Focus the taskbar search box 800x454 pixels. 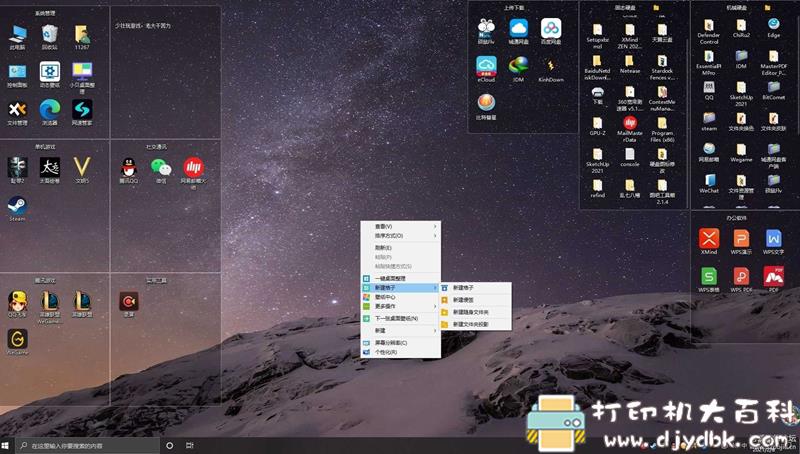(x=87, y=446)
